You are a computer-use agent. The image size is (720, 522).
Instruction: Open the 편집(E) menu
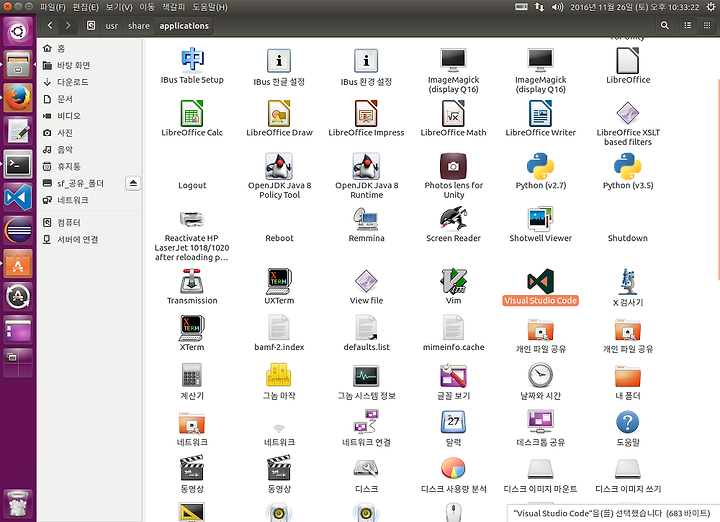(86, 7)
